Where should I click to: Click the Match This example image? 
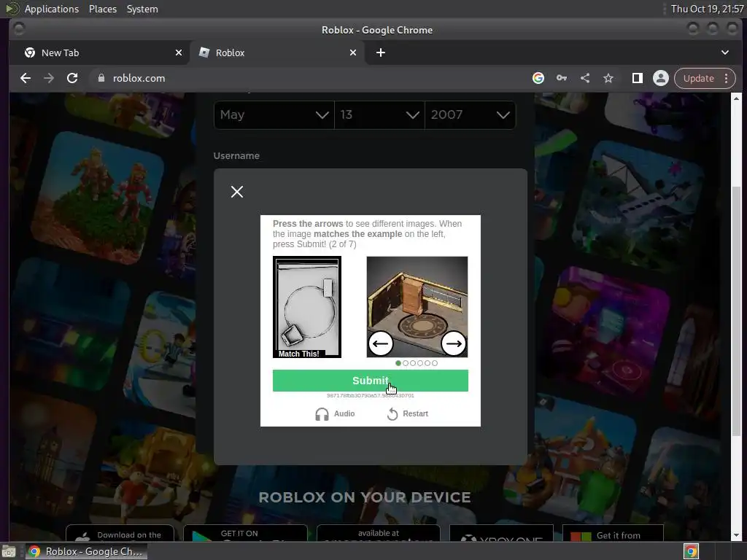[x=307, y=307]
